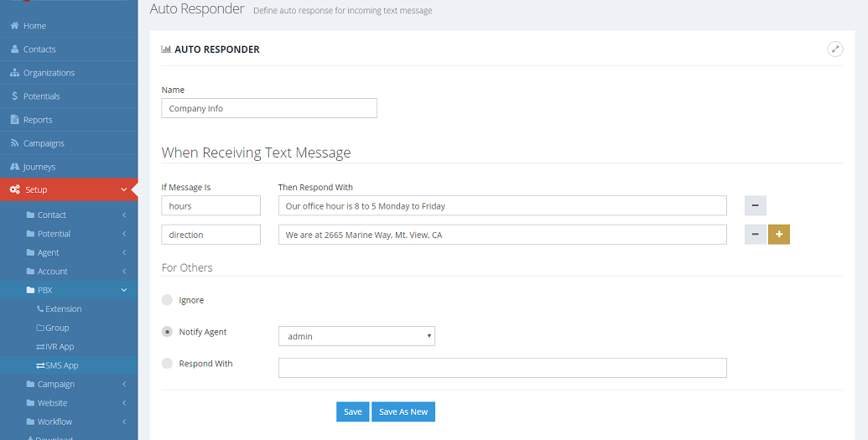Open IVR App under PBX
Image resolution: width=868 pixels, height=440 pixels.
[60, 347]
